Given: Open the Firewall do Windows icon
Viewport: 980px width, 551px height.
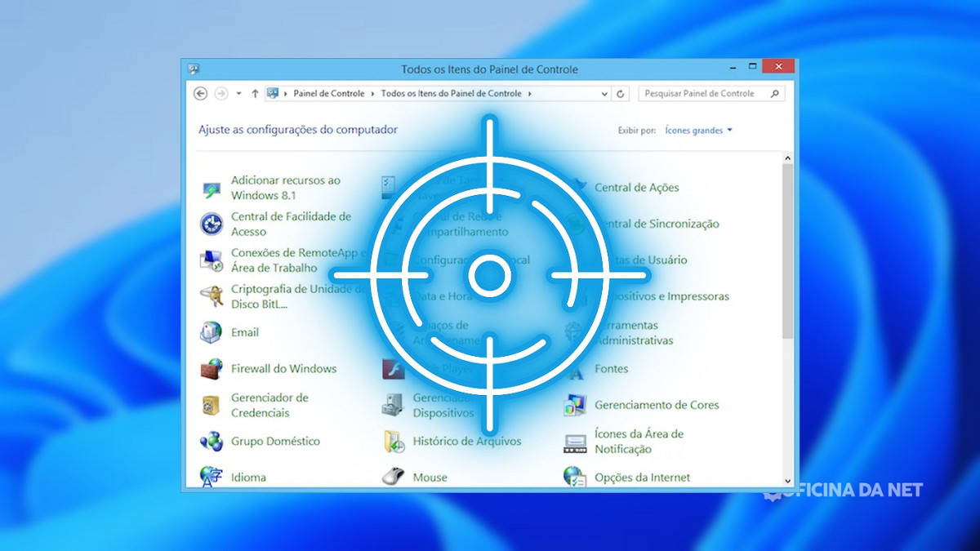Looking at the screenshot, I should [x=212, y=369].
